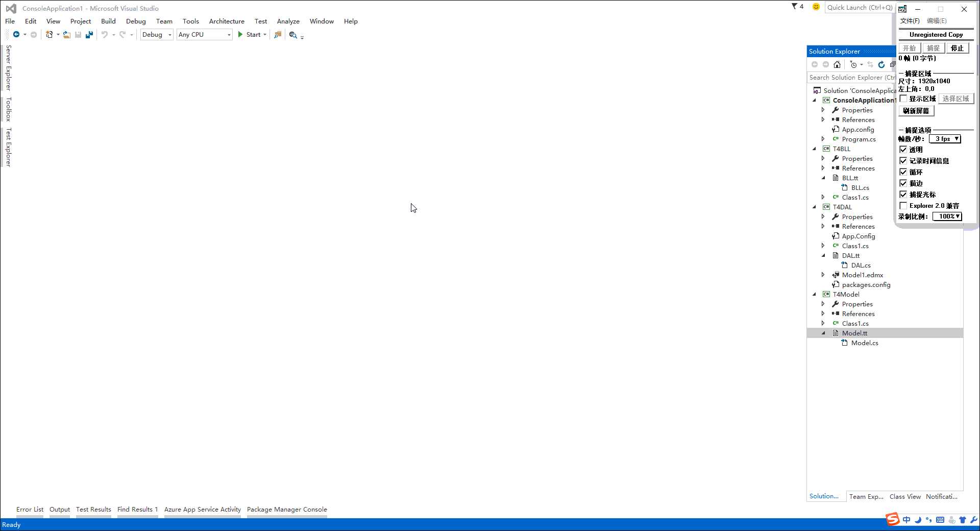Click the feedback smiley icon
Image resolution: width=980 pixels, height=531 pixels.
click(x=816, y=7)
